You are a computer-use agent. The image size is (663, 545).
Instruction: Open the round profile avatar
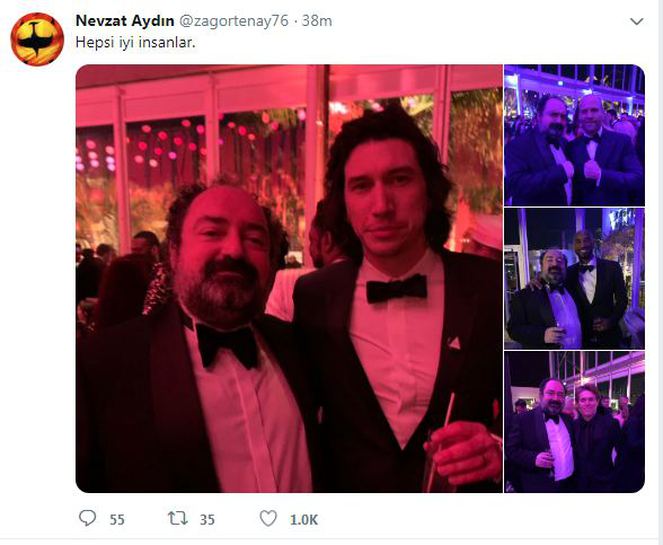pyautogui.click(x=37, y=39)
